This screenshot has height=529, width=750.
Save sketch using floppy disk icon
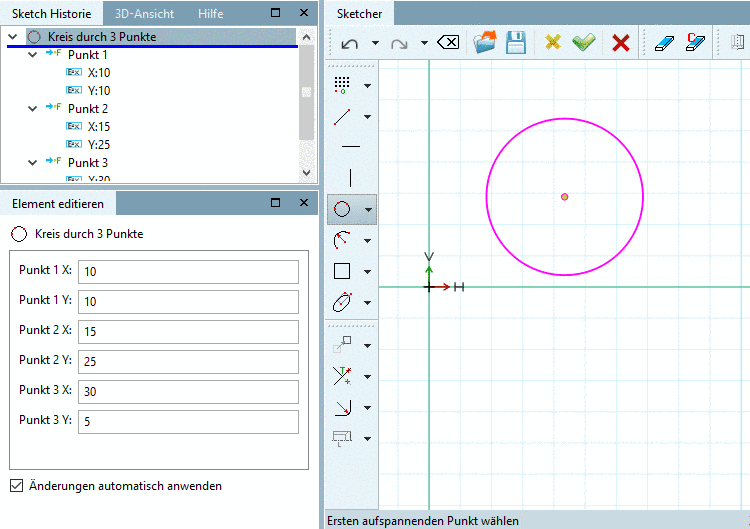pyautogui.click(x=516, y=43)
